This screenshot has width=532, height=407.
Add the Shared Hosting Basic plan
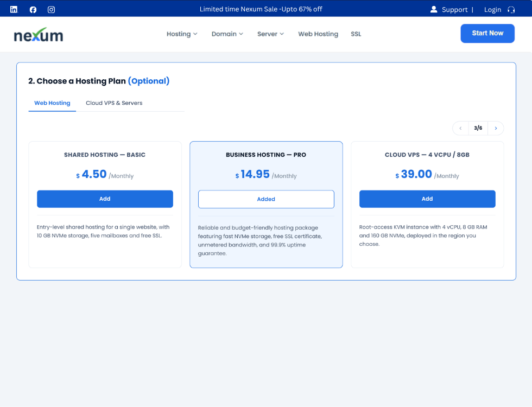pyautogui.click(x=105, y=199)
